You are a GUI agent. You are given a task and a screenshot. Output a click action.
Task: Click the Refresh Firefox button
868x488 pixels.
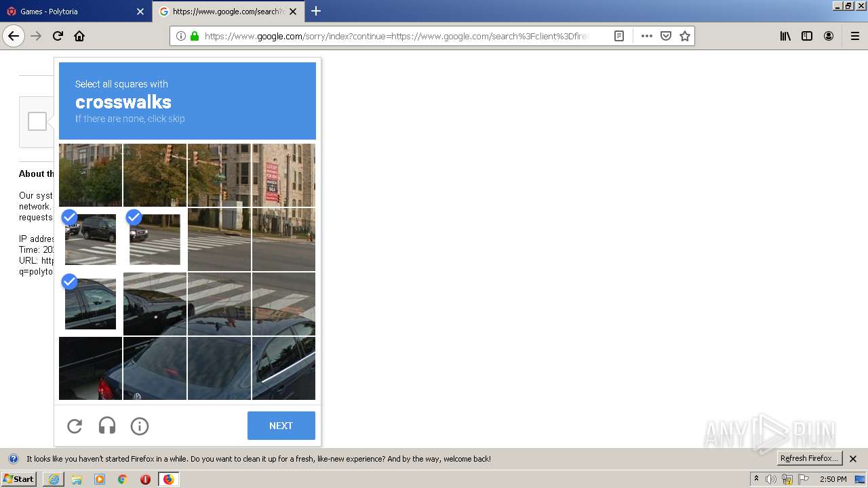[x=810, y=458]
